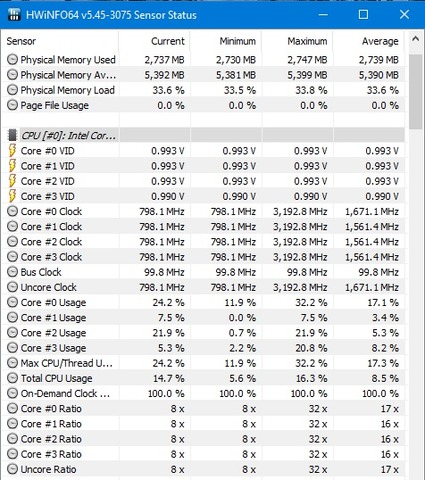Click clock icon next to Physical Memory Used

pos(12,60)
